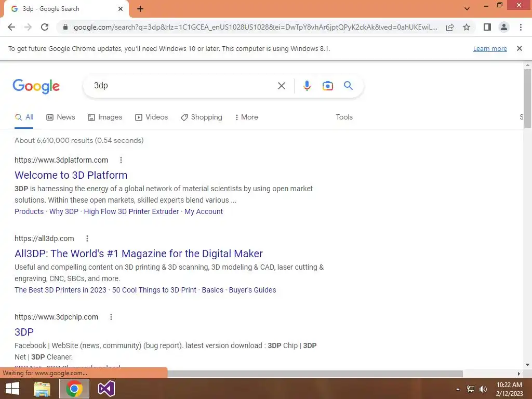Screen dimensions: 532x399
Task: Open the search Tools options
Action: (x=344, y=117)
